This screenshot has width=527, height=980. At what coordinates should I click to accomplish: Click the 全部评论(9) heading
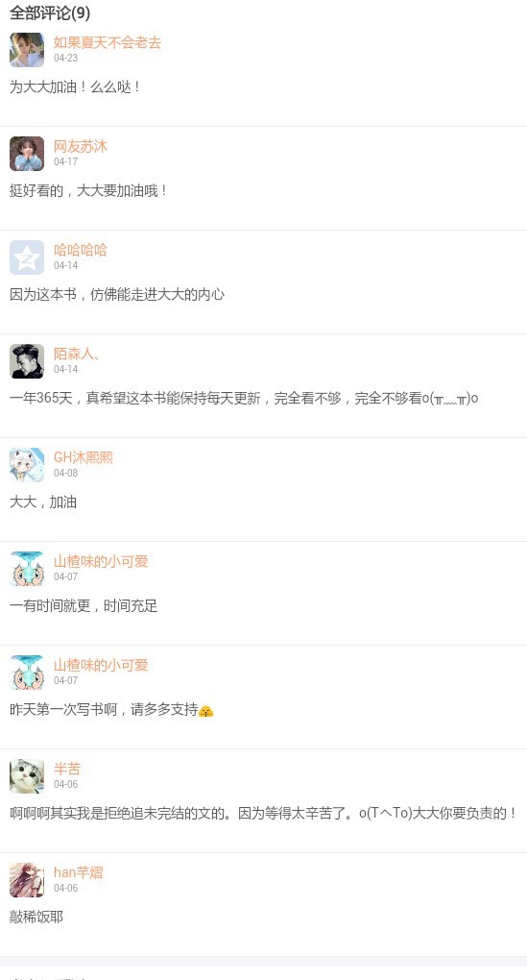point(50,12)
